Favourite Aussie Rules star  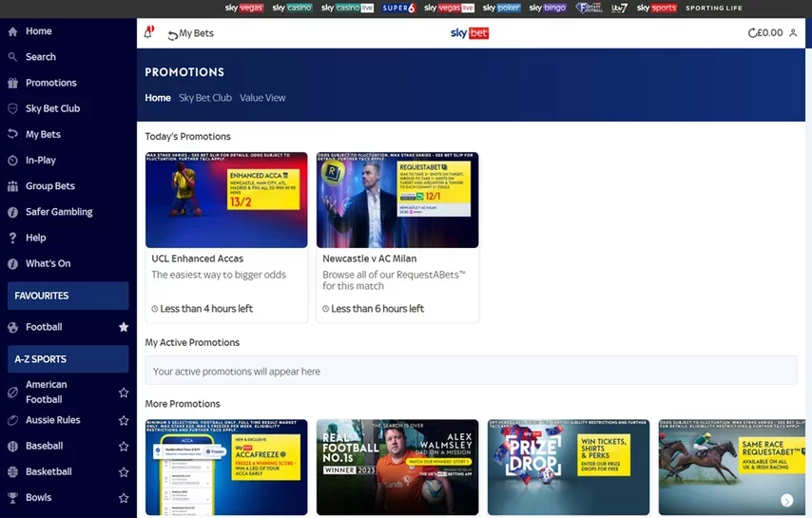pyautogui.click(x=124, y=421)
